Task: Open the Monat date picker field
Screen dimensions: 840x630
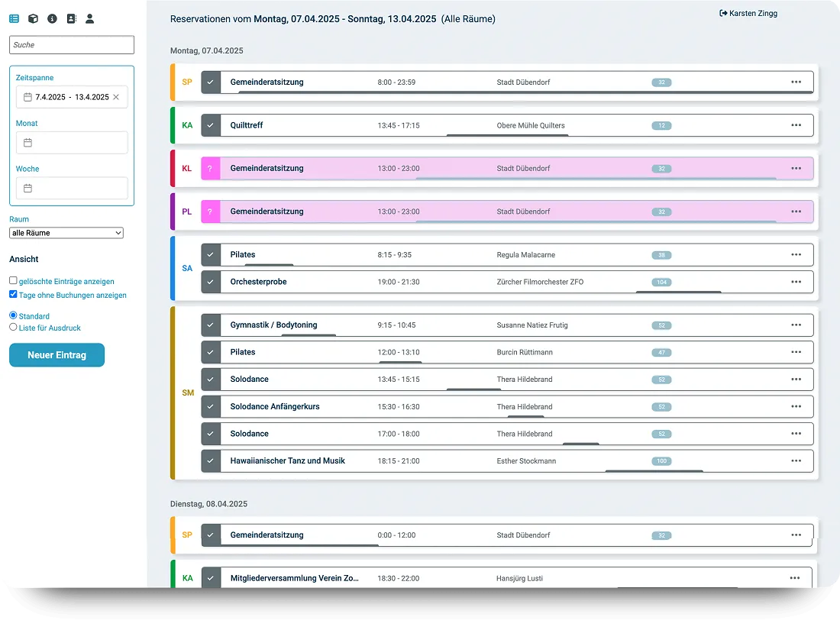Action: 72,143
